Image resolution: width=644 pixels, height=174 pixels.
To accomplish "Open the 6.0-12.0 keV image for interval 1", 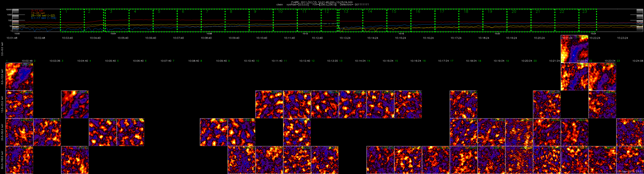I will 19,77.
